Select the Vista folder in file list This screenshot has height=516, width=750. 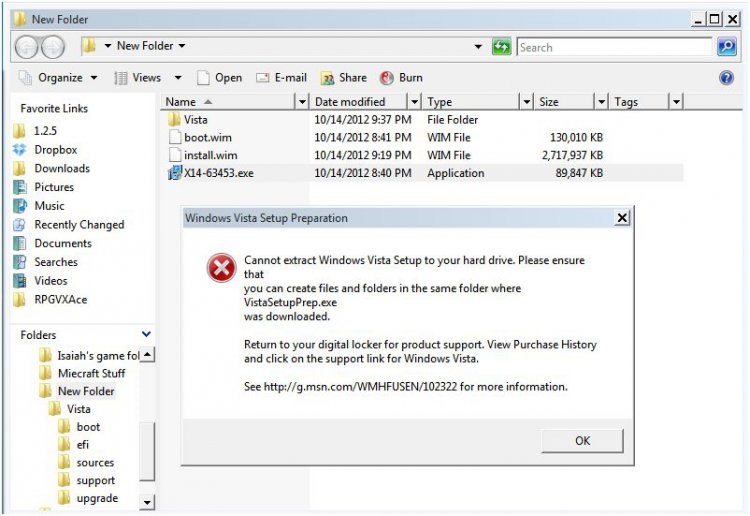coord(196,120)
